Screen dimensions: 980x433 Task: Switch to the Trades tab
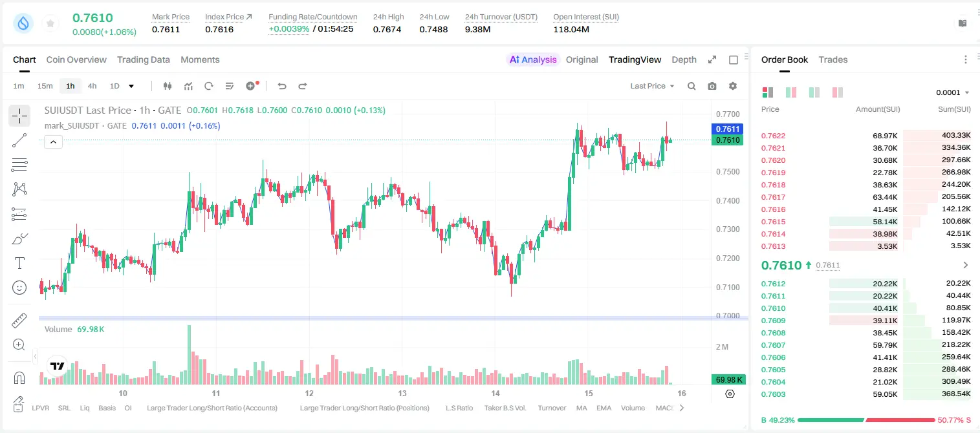pyautogui.click(x=833, y=59)
